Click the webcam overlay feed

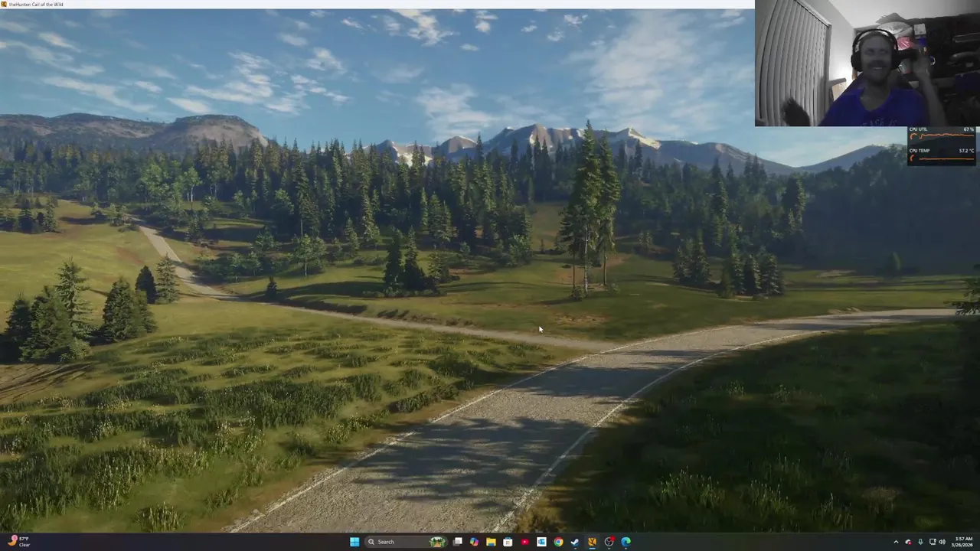pos(867,63)
